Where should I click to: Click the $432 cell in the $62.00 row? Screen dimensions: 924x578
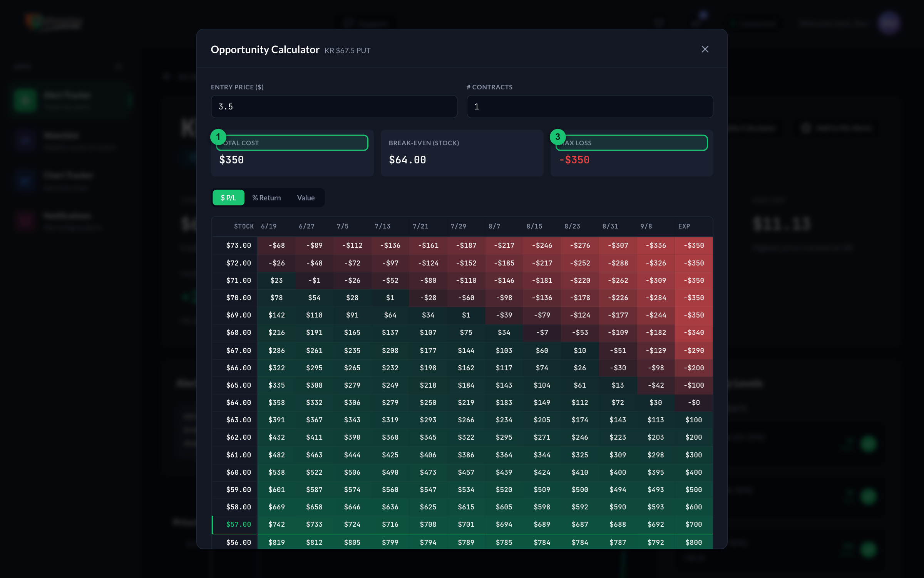(276, 437)
